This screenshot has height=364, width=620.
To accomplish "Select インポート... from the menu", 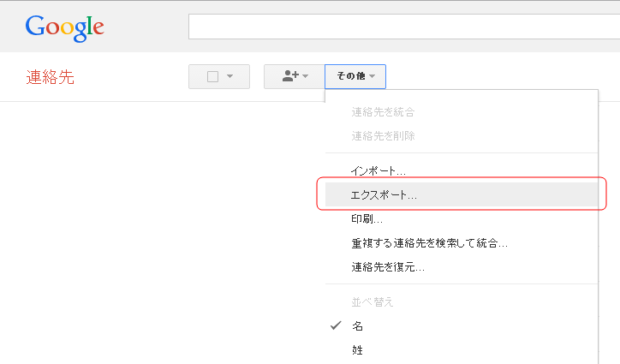I will [462, 171].
